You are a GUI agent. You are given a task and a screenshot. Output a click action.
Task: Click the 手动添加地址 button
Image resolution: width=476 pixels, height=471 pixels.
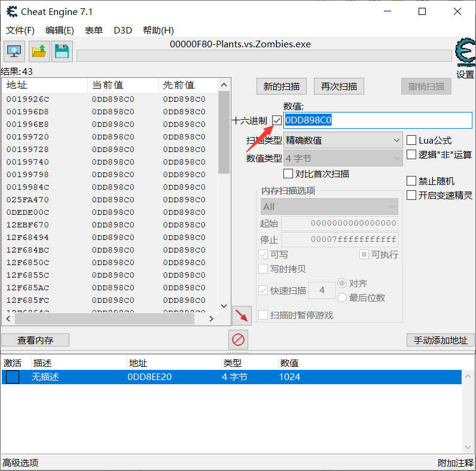tap(441, 340)
